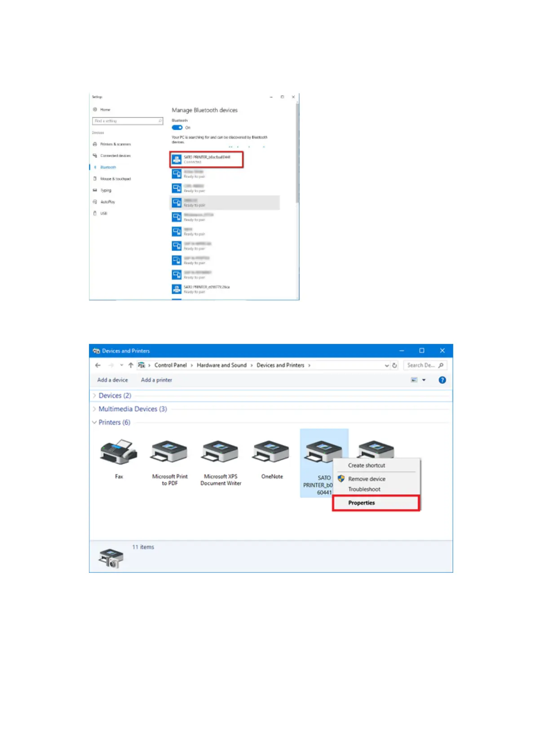
Task: Click Devices and Printers in the breadcrumb
Action: click(x=280, y=365)
